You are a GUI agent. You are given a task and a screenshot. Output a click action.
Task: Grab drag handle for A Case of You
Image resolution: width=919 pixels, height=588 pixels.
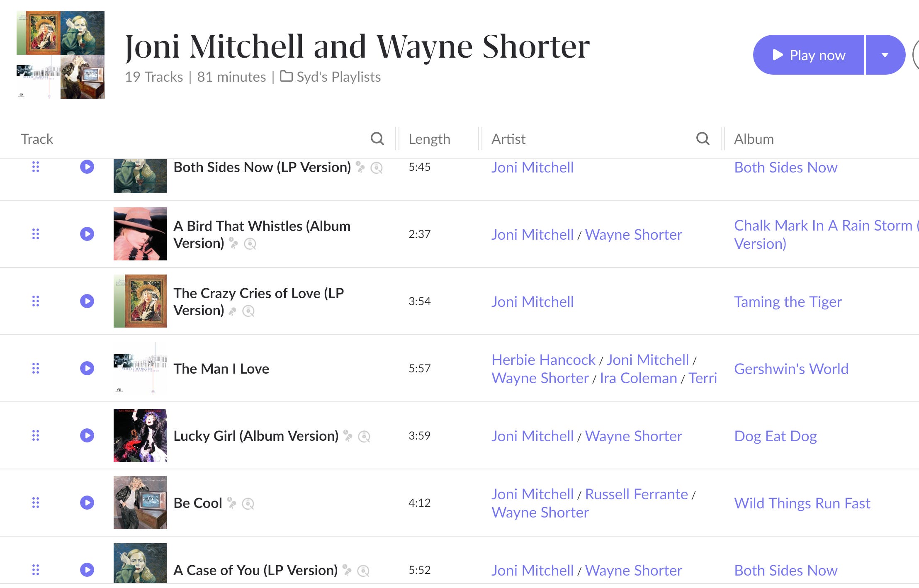click(x=36, y=570)
